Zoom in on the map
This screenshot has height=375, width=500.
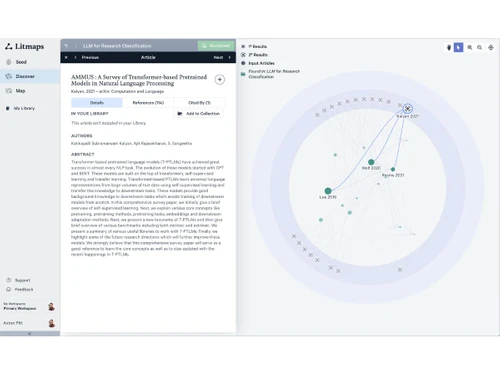pyautogui.click(x=470, y=48)
